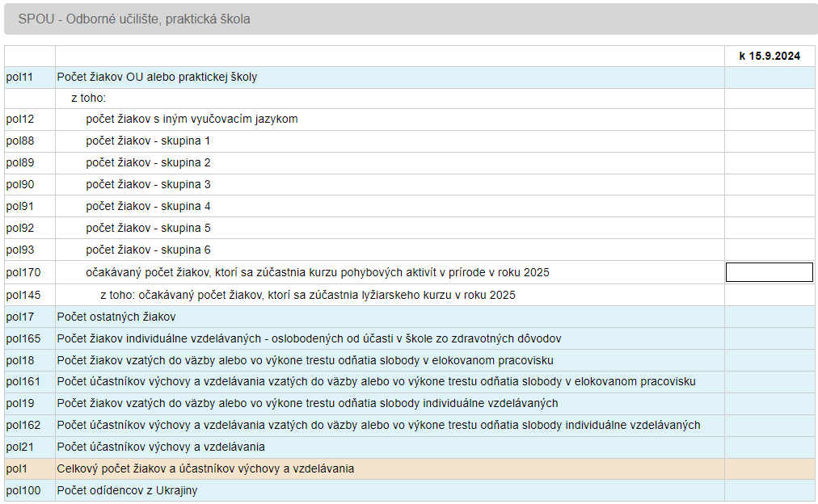Click the input field for row pol170
This screenshot has width=818, height=504.
tap(769, 272)
